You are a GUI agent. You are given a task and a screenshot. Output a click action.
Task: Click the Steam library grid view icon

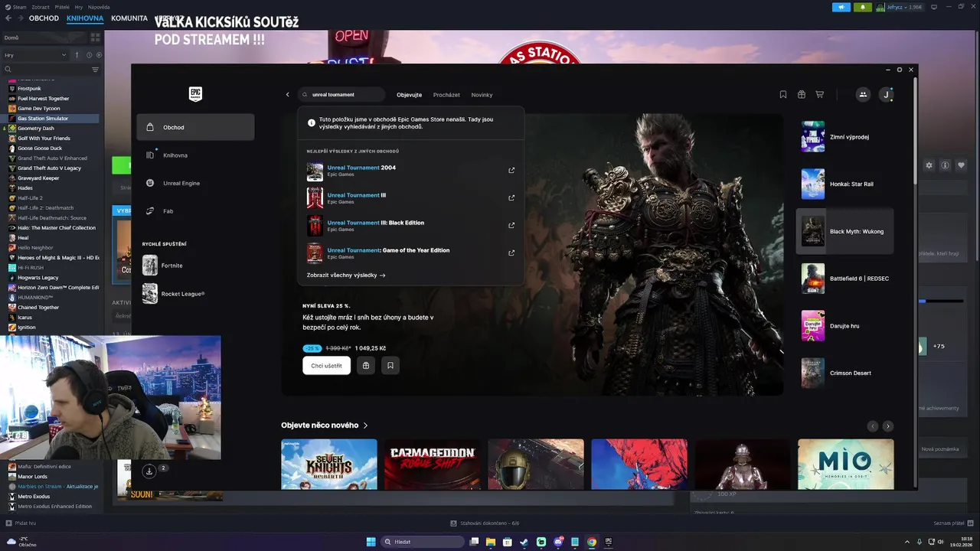tap(95, 37)
